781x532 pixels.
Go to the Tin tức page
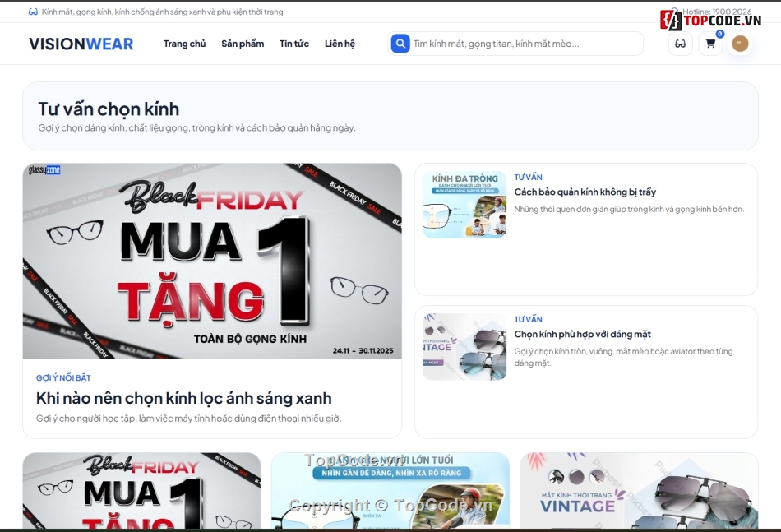[293, 44]
